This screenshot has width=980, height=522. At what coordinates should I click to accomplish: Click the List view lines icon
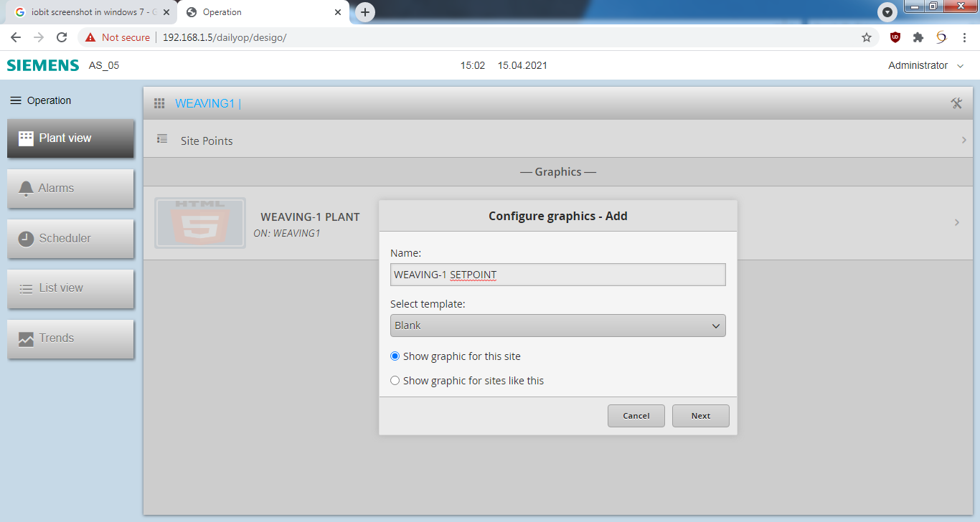tap(26, 289)
